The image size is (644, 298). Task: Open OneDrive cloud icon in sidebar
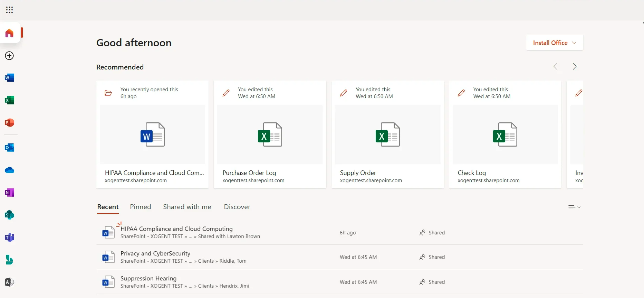(x=9, y=170)
